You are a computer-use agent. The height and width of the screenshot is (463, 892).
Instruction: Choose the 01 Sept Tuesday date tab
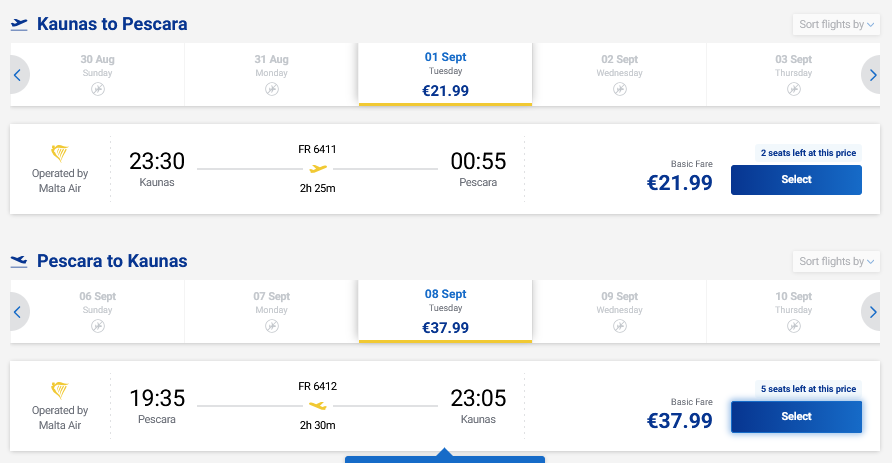pyautogui.click(x=445, y=75)
